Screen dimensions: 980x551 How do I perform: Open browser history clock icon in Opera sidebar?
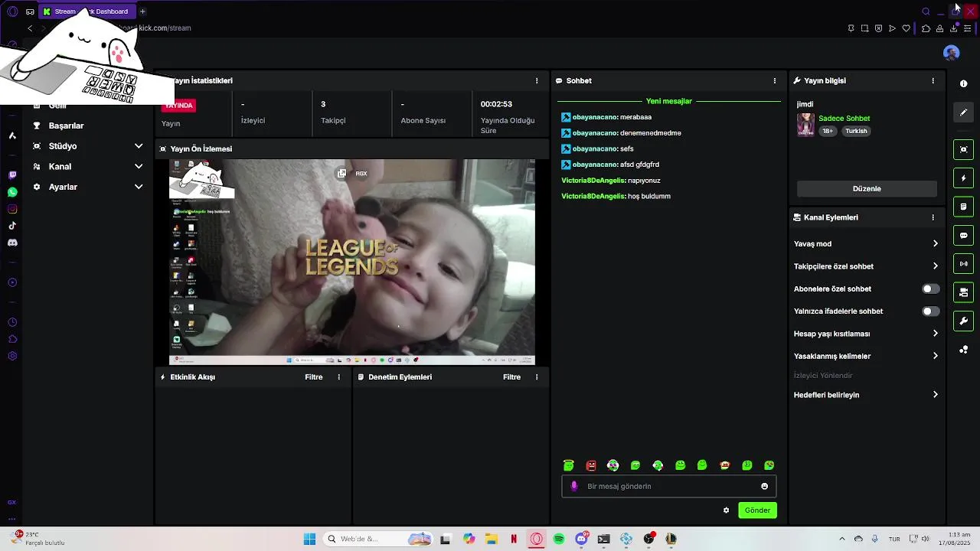(12, 322)
